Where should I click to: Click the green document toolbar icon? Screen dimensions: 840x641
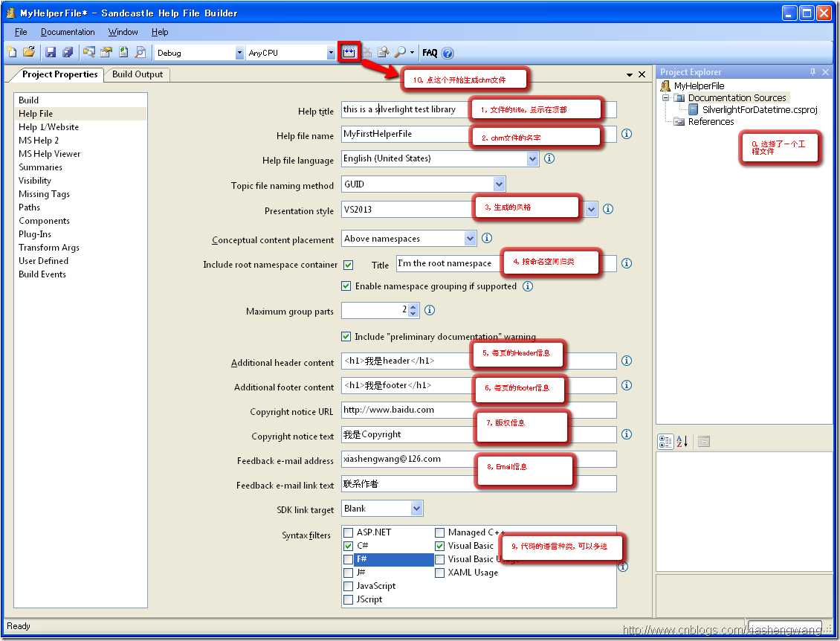[123, 52]
